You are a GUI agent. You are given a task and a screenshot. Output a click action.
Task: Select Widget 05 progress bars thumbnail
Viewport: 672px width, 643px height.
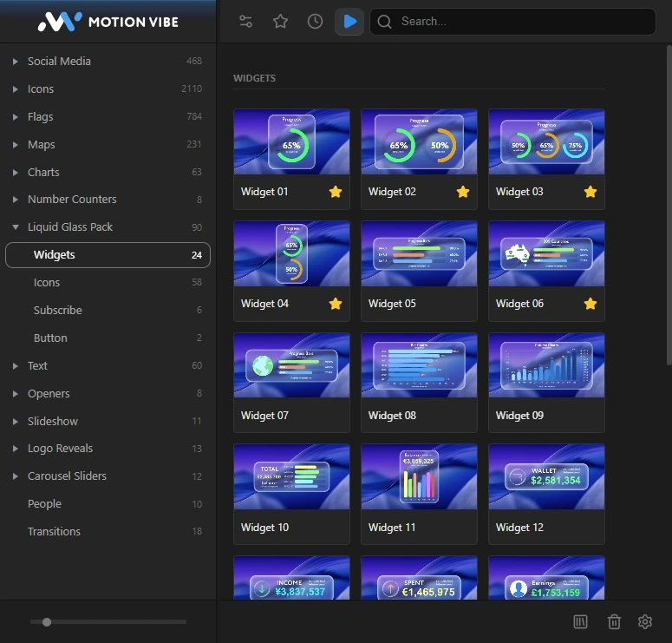pyautogui.click(x=419, y=253)
